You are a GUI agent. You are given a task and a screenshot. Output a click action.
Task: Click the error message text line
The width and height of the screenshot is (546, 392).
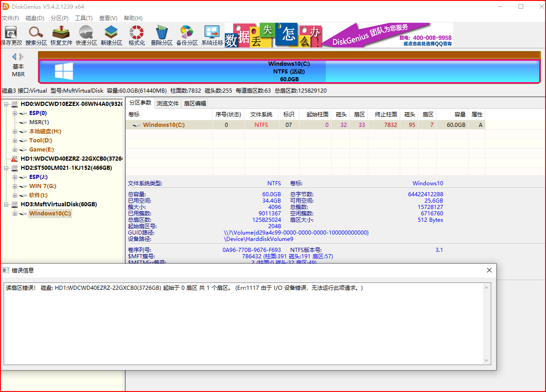[184, 288]
